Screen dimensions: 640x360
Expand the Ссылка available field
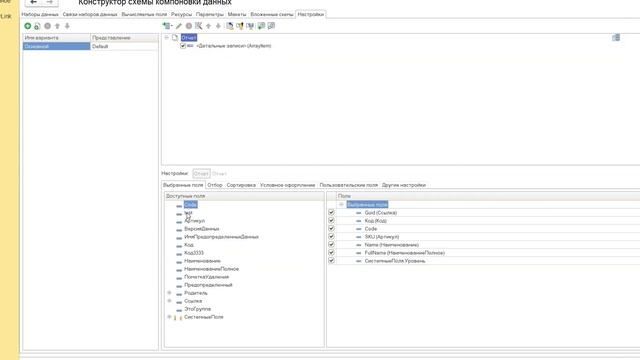click(169, 301)
